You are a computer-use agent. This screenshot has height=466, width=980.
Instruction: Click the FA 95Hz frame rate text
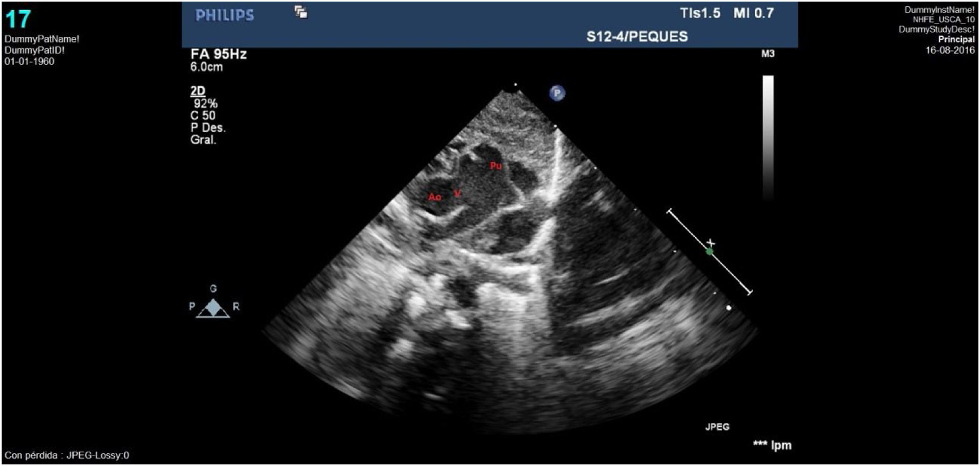click(218, 54)
